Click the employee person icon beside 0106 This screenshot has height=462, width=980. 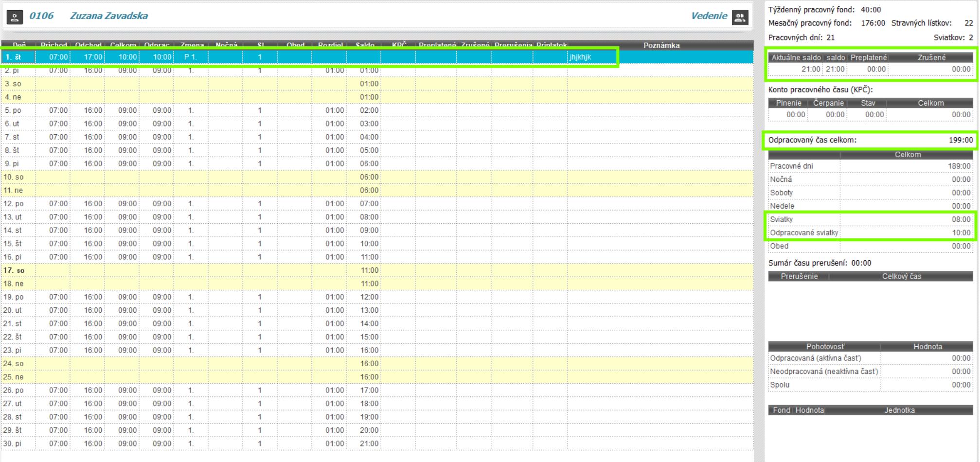tap(15, 18)
